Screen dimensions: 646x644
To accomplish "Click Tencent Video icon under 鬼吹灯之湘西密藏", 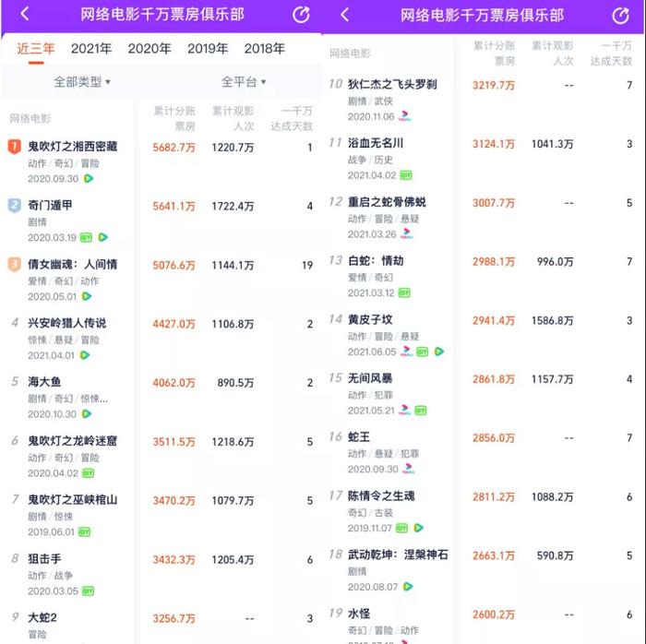I will tap(89, 179).
